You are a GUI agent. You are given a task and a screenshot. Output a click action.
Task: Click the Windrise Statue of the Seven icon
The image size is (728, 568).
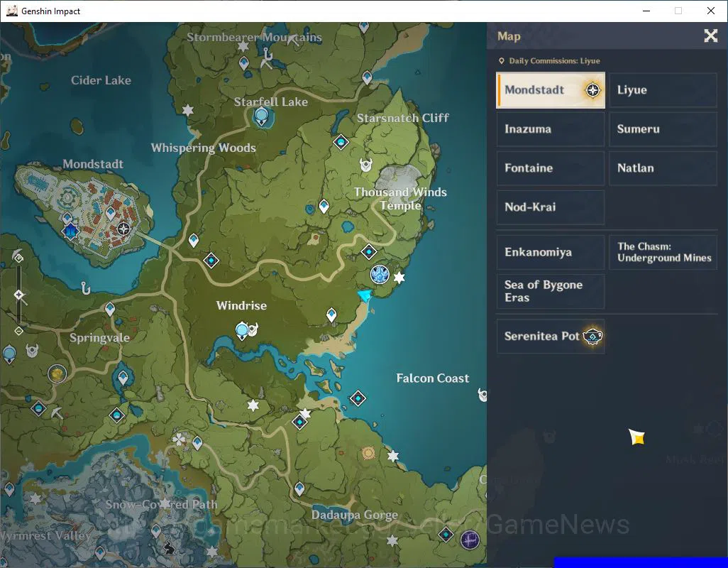coord(242,331)
